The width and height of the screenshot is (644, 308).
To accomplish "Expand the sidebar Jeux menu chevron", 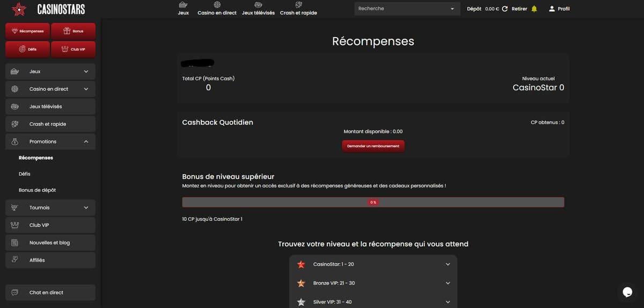I will (x=86, y=71).
